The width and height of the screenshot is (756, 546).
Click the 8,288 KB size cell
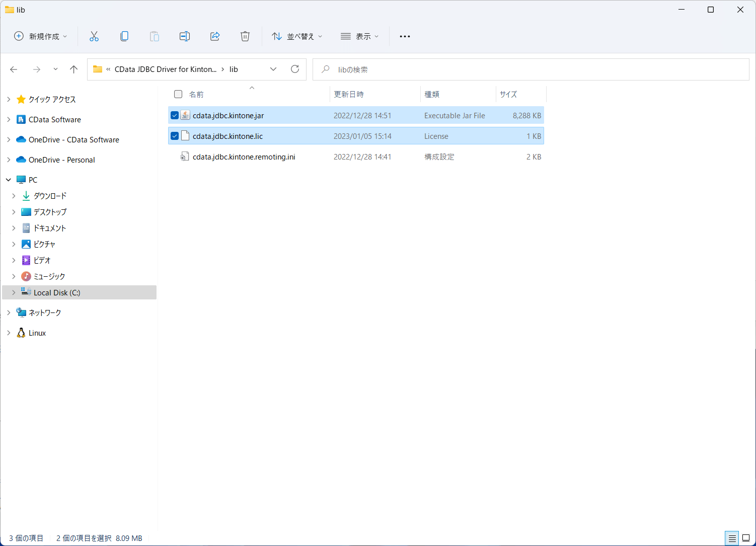pos(527,115)
